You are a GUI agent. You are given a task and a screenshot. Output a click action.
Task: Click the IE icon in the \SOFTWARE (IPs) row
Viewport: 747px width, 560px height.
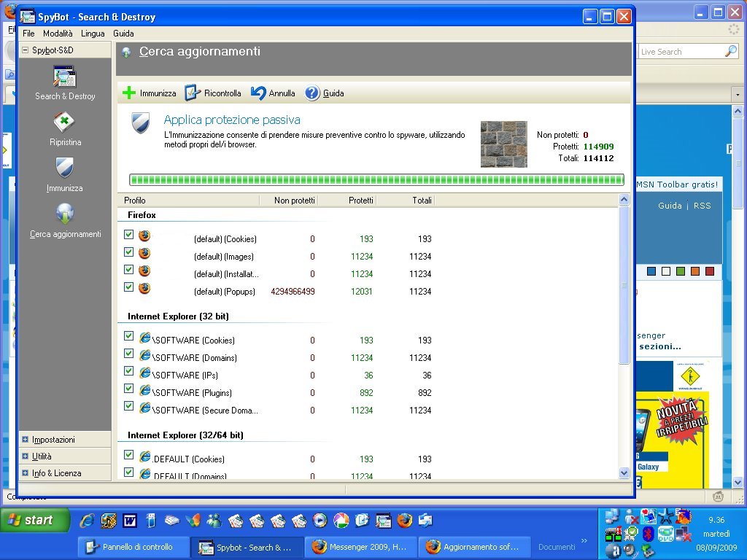click(x=145, y=373)
